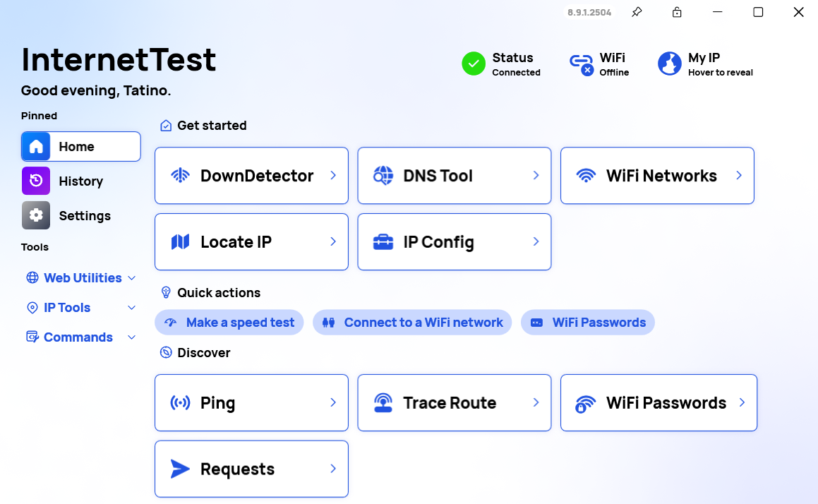Click the Home icon in sidebar
The image size is (818, 504).
(x=36, y=146)
